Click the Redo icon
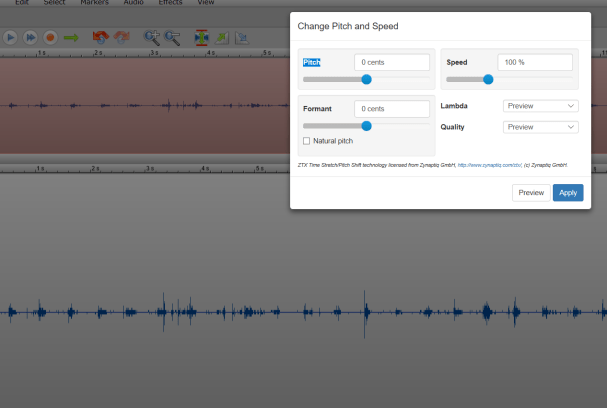 click(x=121, y=37)
